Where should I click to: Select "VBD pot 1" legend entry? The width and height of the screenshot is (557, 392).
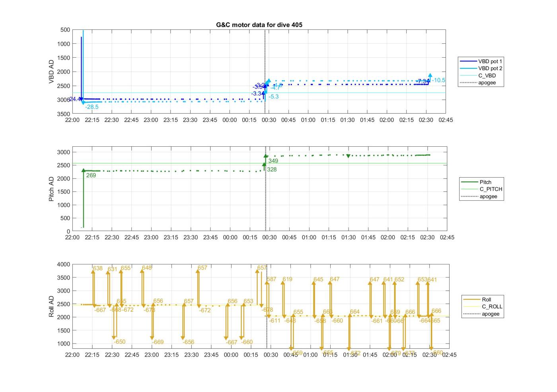[x=481, y=61]
